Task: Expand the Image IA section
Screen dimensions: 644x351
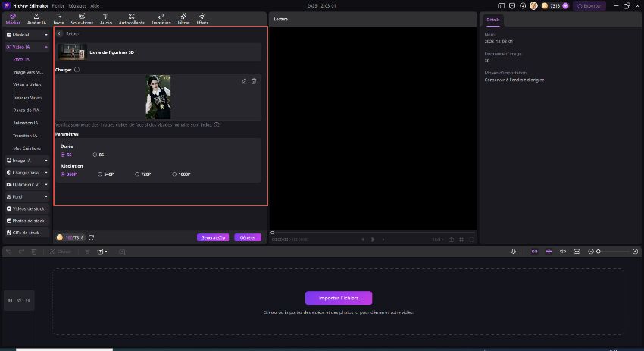Action: [x=27, y=161]
